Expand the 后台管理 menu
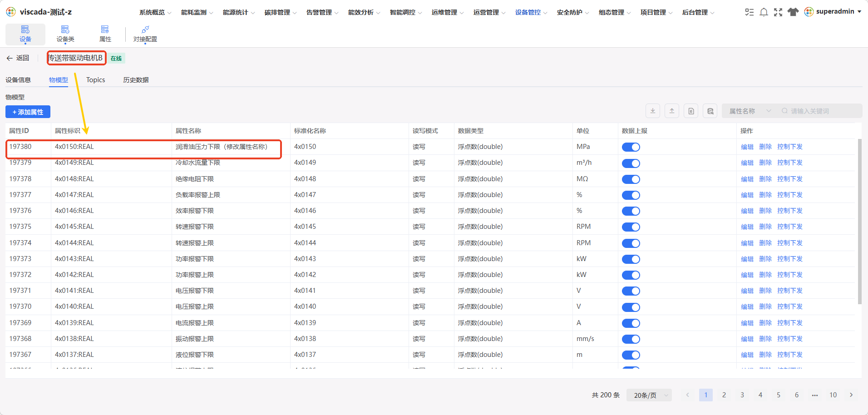Image resolution: width=868 pixels, height=415 pixels. click(698, 12)
